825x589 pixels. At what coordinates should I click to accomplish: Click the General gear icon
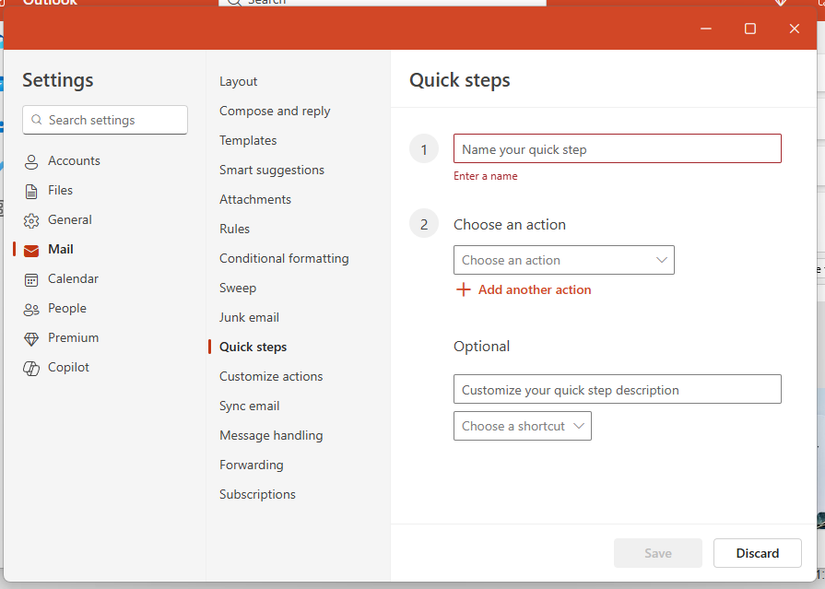pos(31,220)
